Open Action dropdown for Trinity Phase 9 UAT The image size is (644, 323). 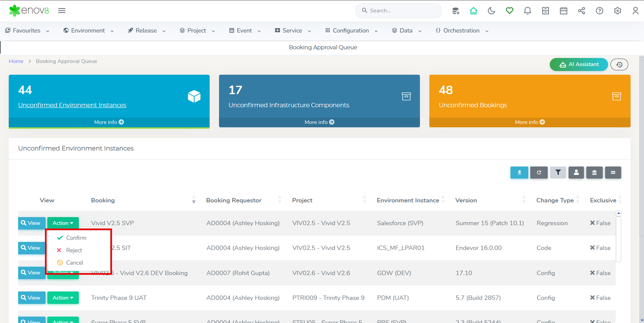[x=63, y=298]
